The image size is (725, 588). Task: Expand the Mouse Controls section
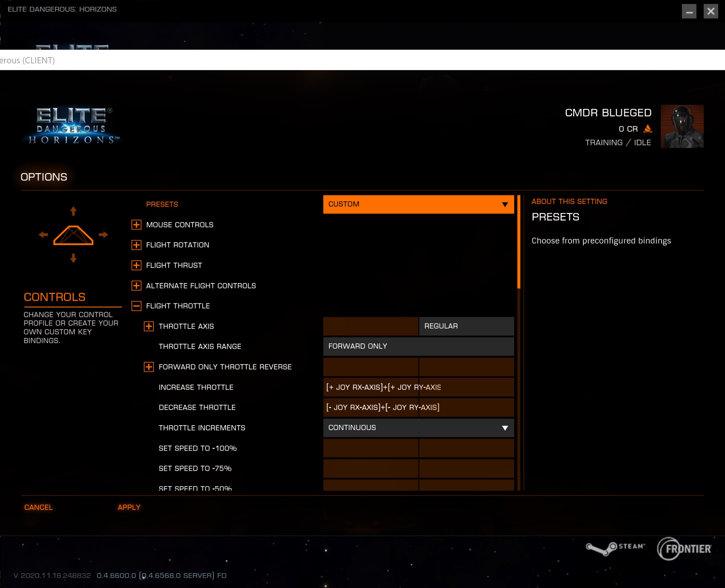pos(136,225)
